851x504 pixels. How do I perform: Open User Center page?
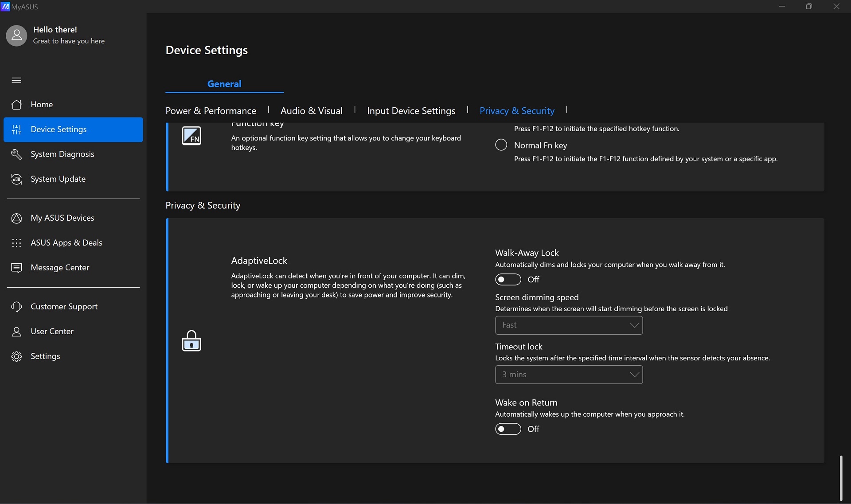73,332
